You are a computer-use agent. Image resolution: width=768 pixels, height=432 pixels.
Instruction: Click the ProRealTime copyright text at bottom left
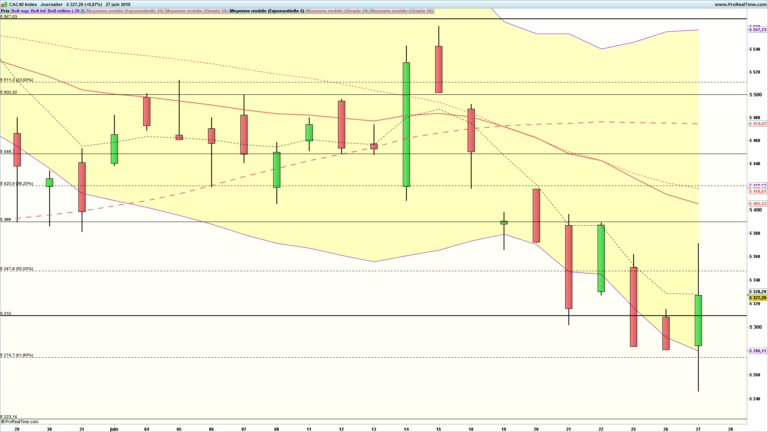[x=20, y=421]
